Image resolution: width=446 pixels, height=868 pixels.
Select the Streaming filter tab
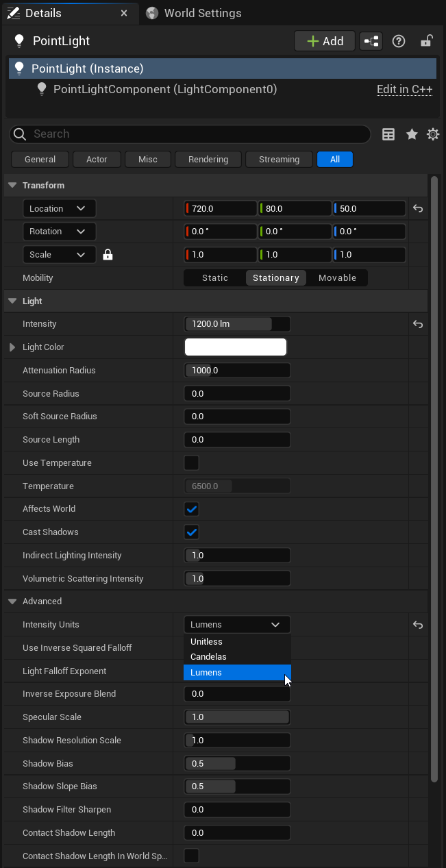(279, 160)
